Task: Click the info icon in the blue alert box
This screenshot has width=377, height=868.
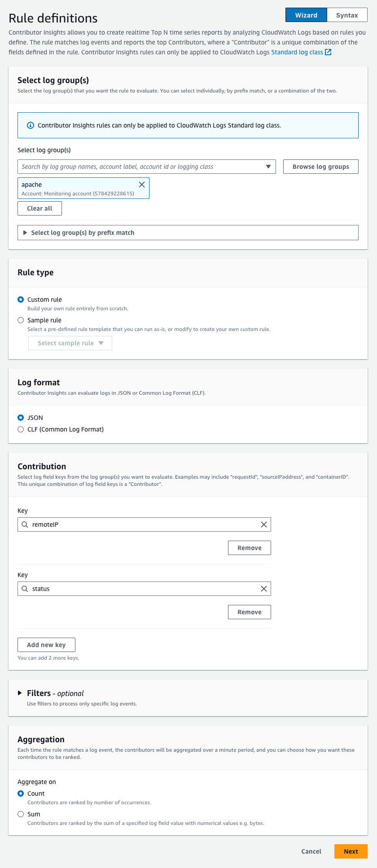Action: pyautogui.click(x=31, y=125)
